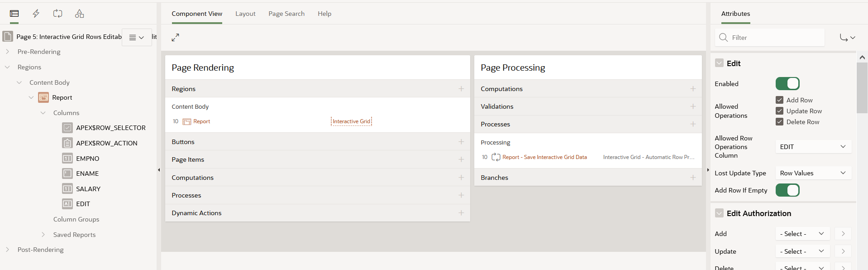868x270 pixels.
Task: Add a branch via plus icon
Action: [x=693, y=178]
